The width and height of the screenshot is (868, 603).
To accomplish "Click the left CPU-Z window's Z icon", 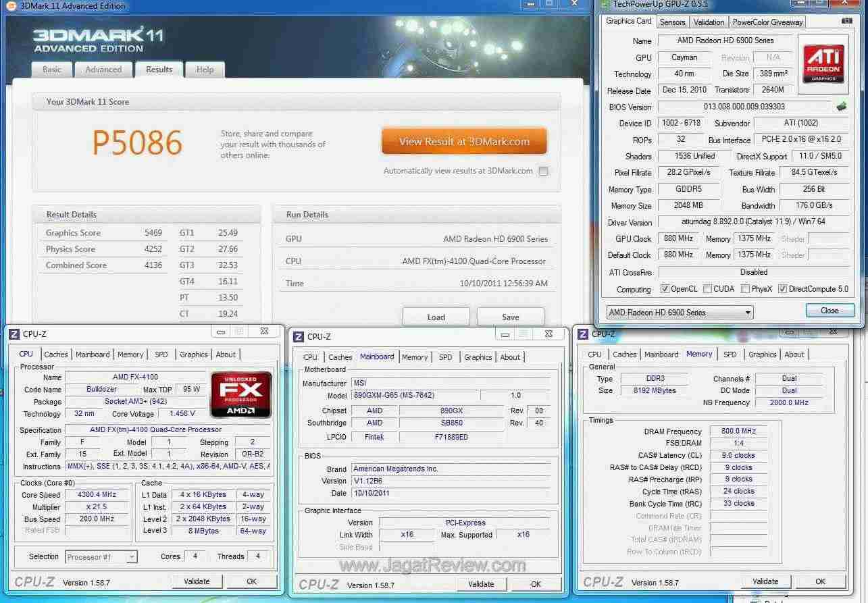I will [14, 334].
